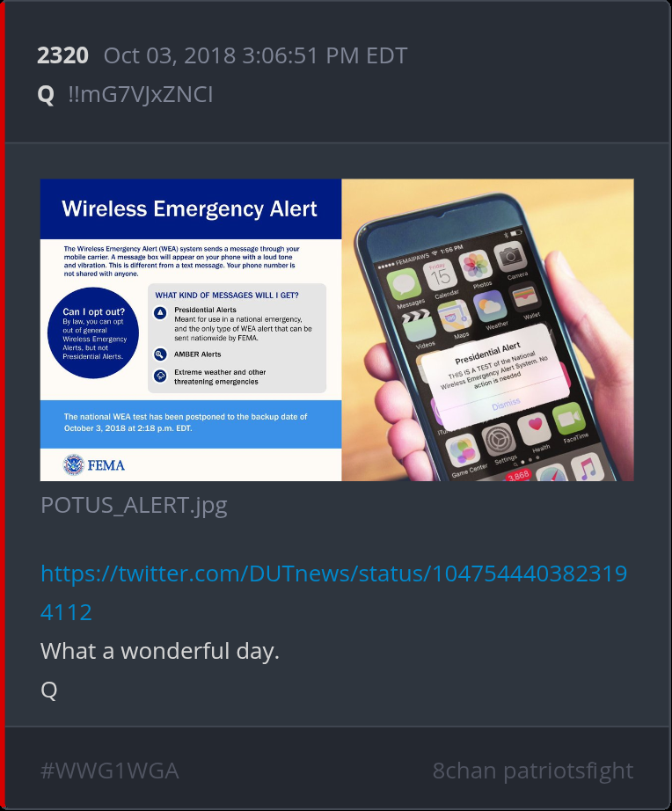The height and width of the screenshot is (811, 672).
Task: Click the Presidential Alerts triangle icon
Action: (x=160, y=312)
